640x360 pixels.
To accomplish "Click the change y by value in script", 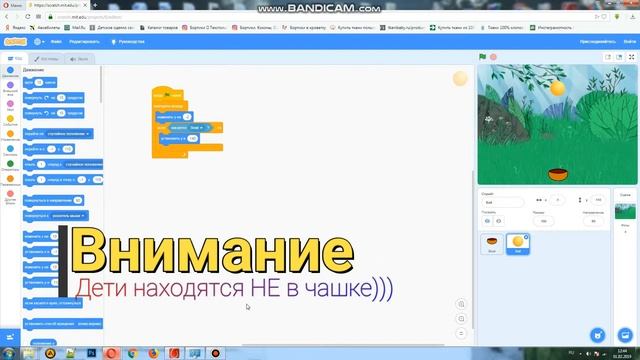I will pyautogui.click(x=187, y=117).
